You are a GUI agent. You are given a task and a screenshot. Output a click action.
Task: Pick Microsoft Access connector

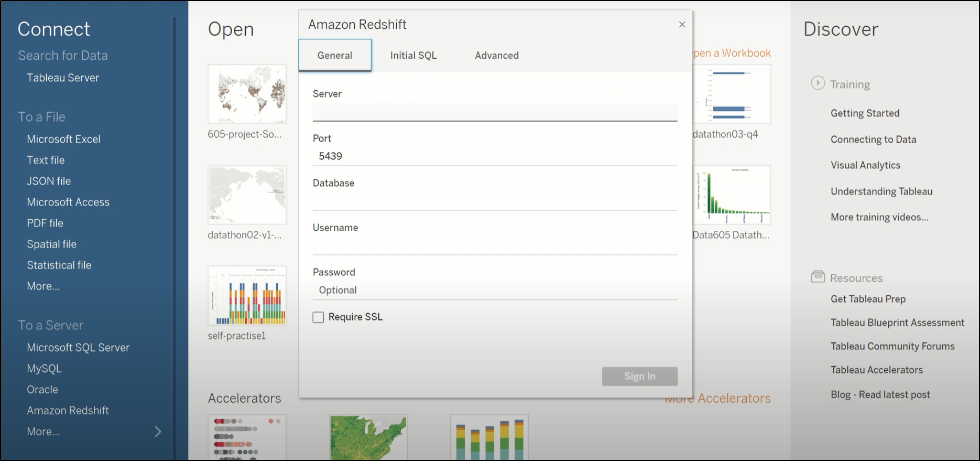tap(68, 202)
